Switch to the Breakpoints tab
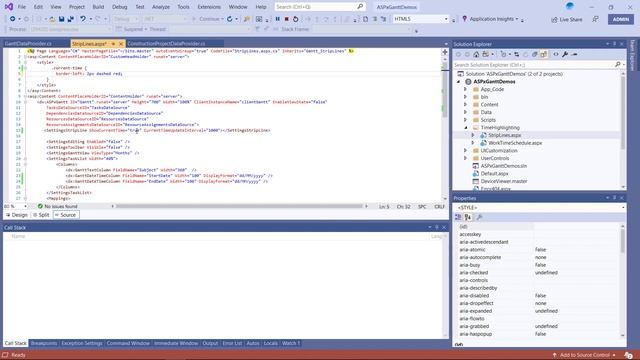The image size is (640, 360). [x=44, y=343]
